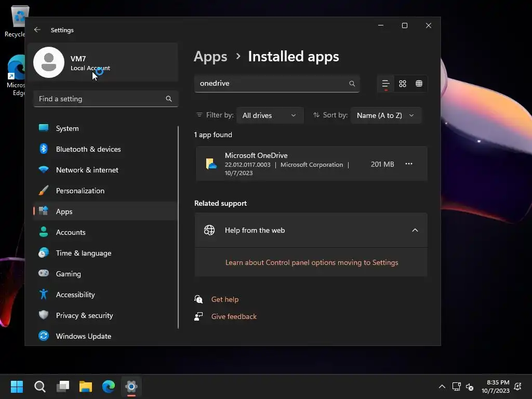
Task: Open File Explorer from the taskbar
Action: (86, 387)
